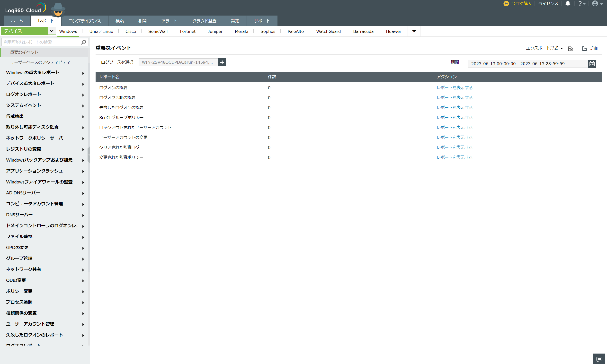Show report for ログオンの概要
Screen dimensions: 607x364
(454, 88)
